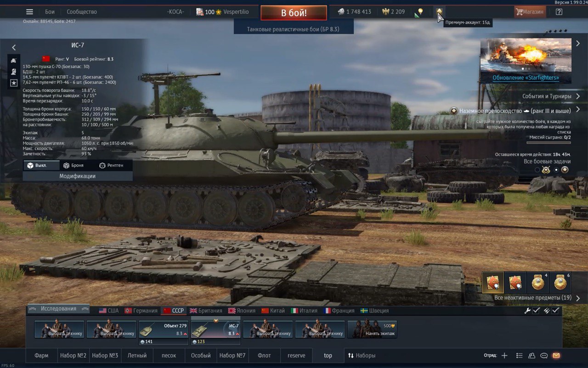Click the Silver Lions balance 1 748 413
The width and height of the screenshot is (588, 368).
(x=355, y=12)
